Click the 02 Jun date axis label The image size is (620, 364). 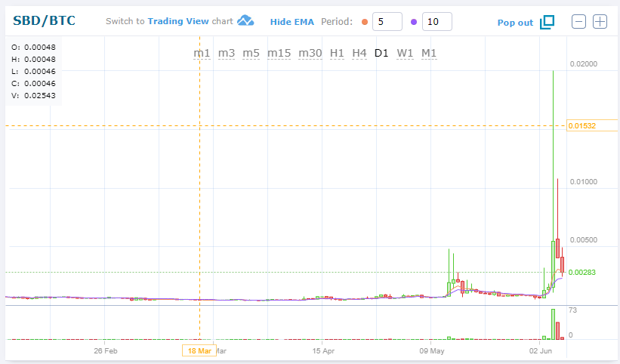[x=541, y=351]
